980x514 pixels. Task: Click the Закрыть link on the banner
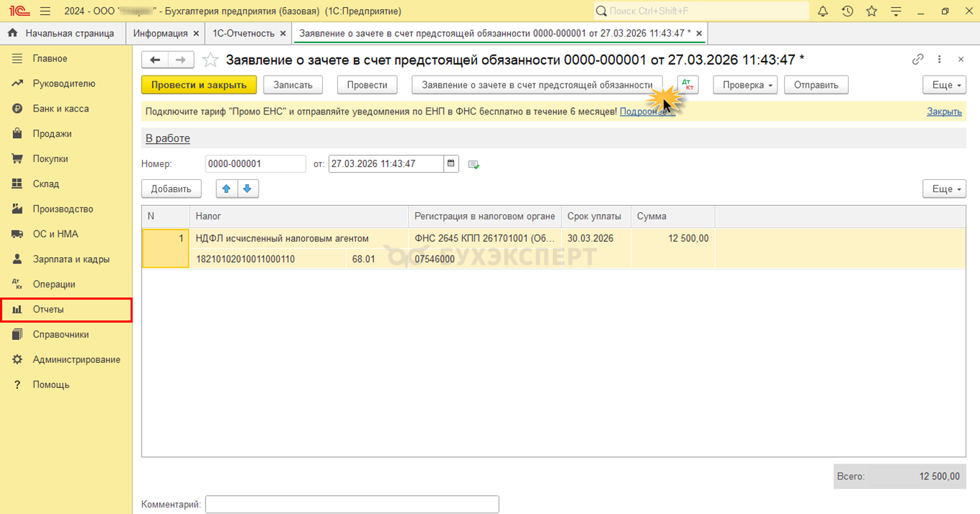944,112
